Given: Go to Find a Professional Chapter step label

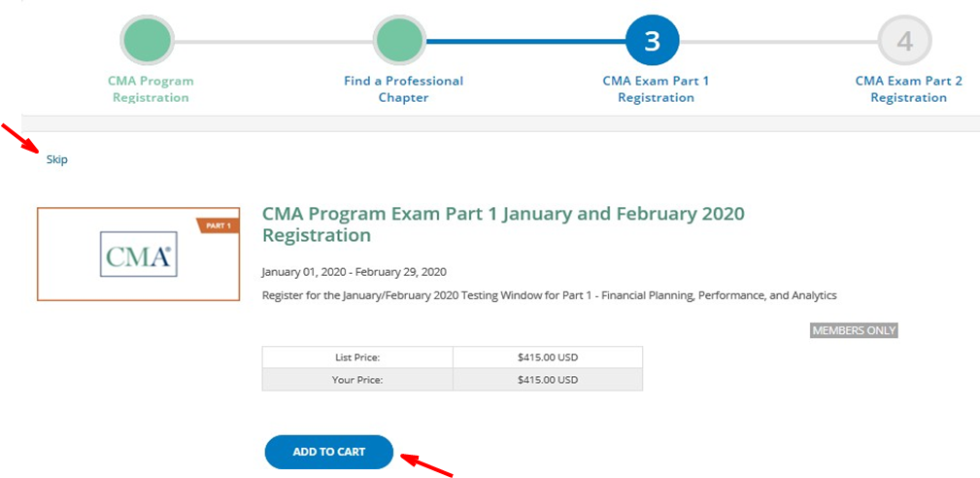Looking at the screenshot, I should click(x=403, y=89).
